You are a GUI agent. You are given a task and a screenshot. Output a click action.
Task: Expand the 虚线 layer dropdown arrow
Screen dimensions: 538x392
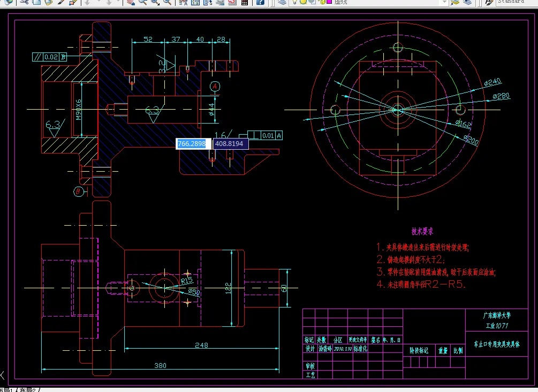(444, 2)
